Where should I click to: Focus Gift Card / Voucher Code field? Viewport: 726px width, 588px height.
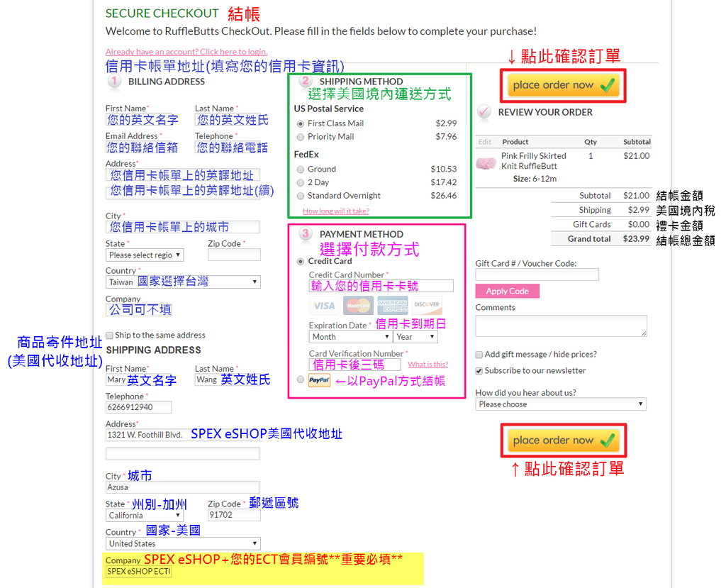pyautogui.click(x=537, y=274)
